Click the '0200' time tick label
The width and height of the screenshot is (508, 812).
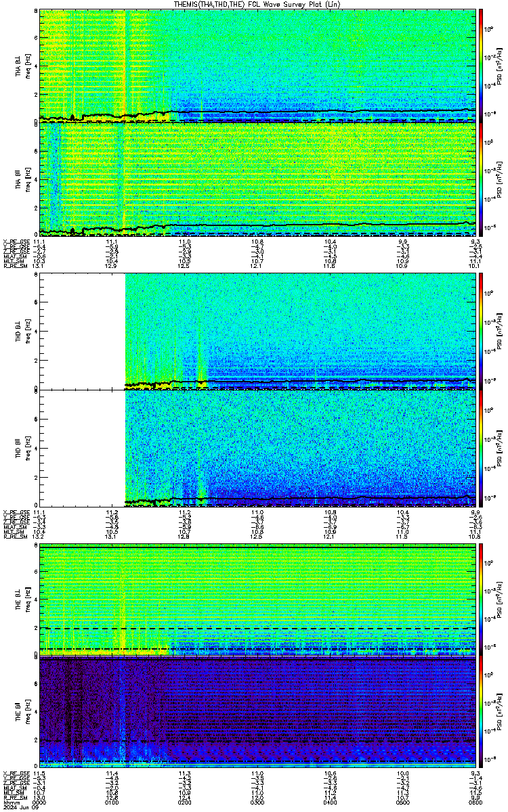(184, 802)
